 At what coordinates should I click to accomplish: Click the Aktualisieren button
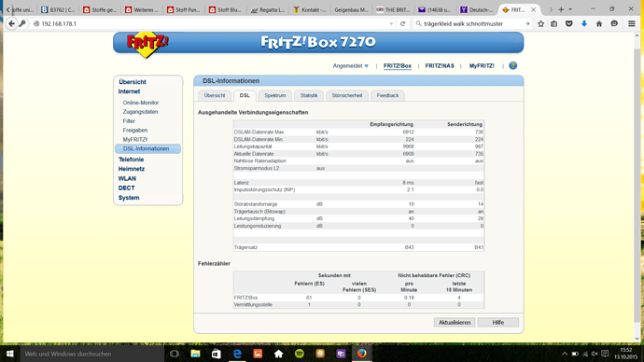pyautogui.click(x=455, y=322)
